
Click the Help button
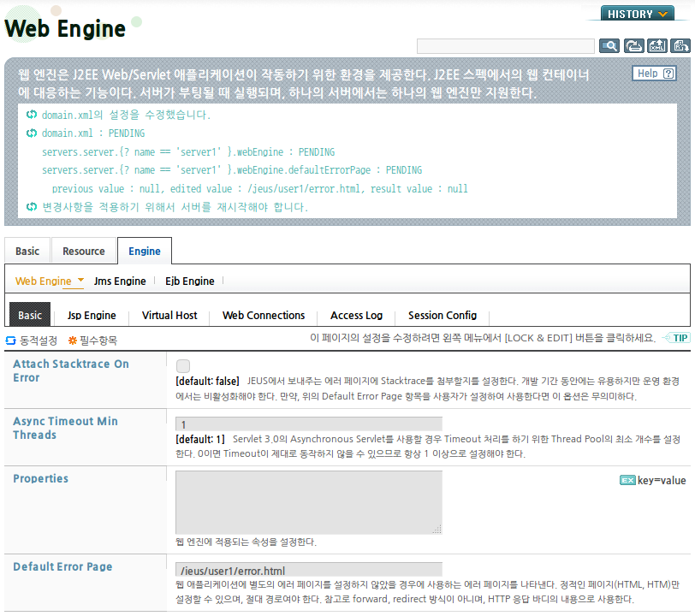pos(654,74)
